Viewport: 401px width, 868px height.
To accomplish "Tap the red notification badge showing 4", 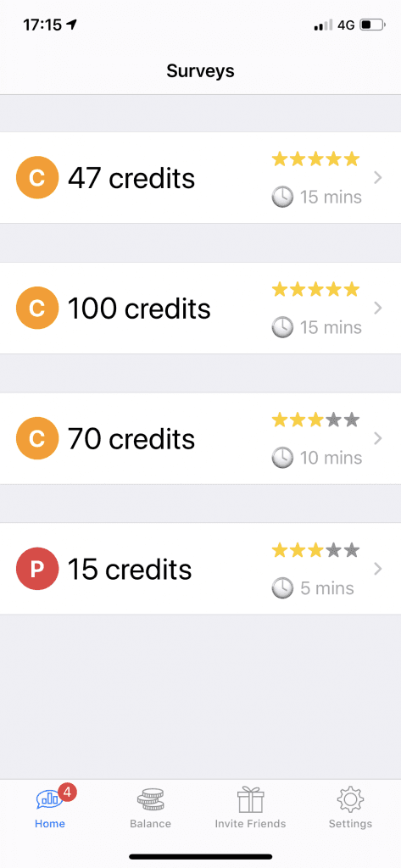I will (x=67, y=793).
